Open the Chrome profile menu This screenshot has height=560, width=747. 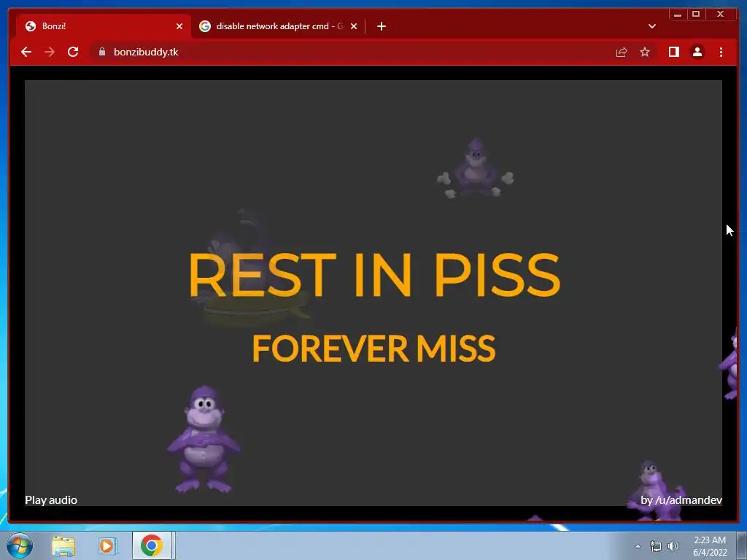pos(697,52)
